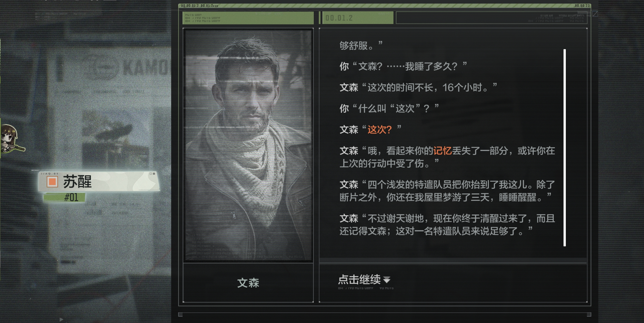Click the left green header panel above portrait

tap(248, 18)
